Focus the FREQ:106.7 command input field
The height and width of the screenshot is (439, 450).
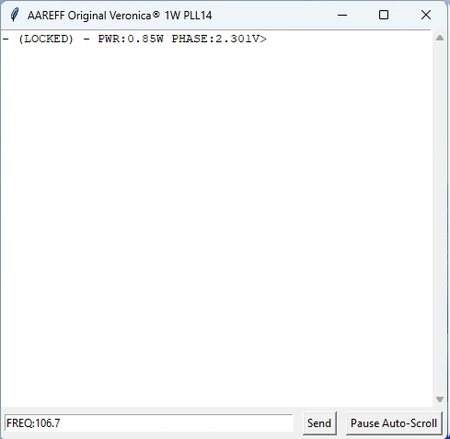[x=149, y=423]
